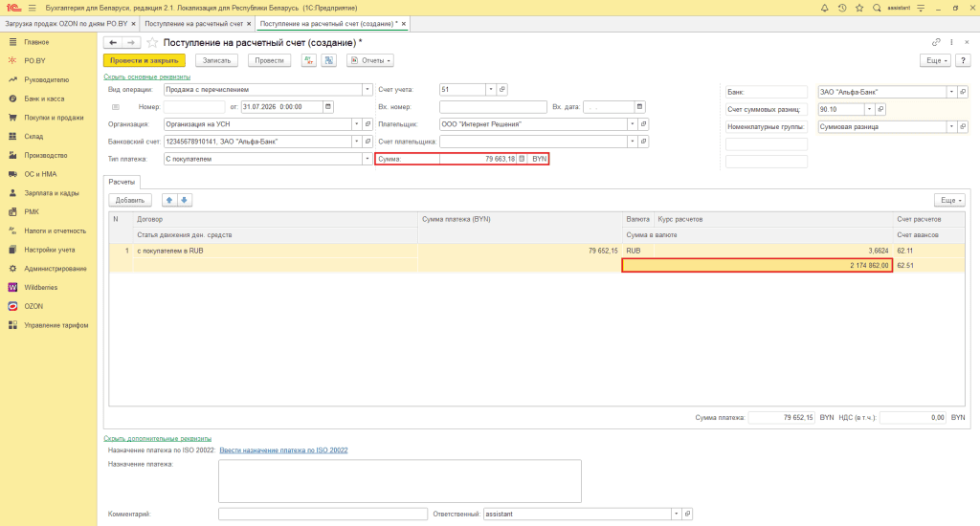Viewport: 980px width, 526px height.
Task: Expand Плательщик dropdown arrow
Action: click(632, 124)
